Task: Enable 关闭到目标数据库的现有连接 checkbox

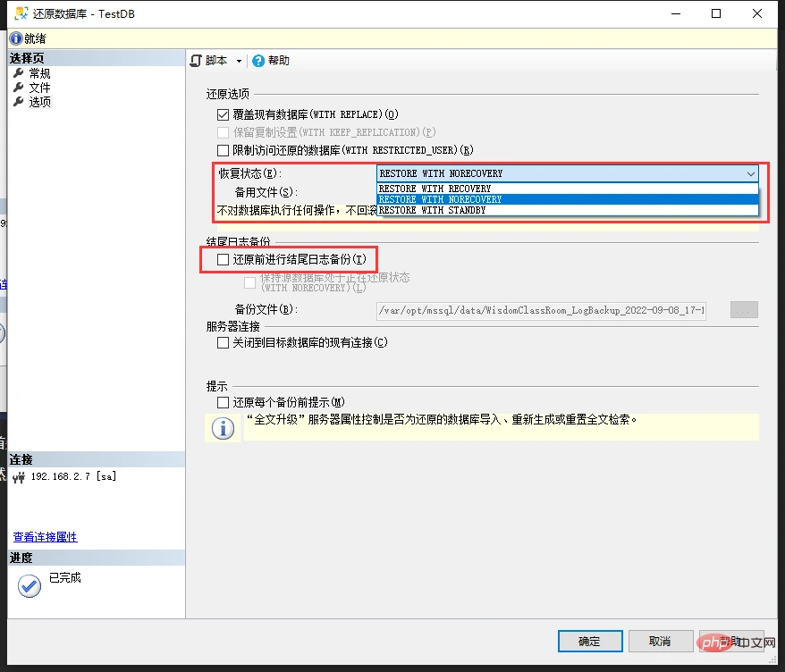Action: (x=223, y=343)
